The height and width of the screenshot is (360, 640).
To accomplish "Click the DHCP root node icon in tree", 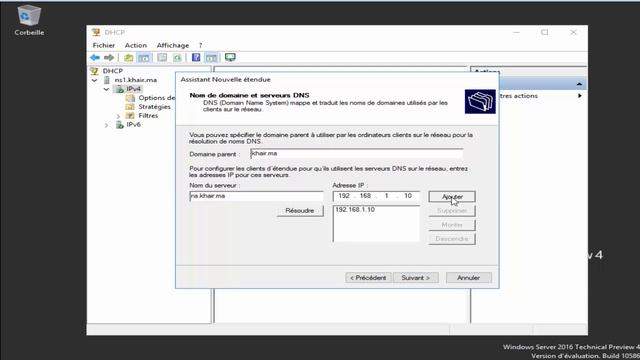I will point(94,71).
